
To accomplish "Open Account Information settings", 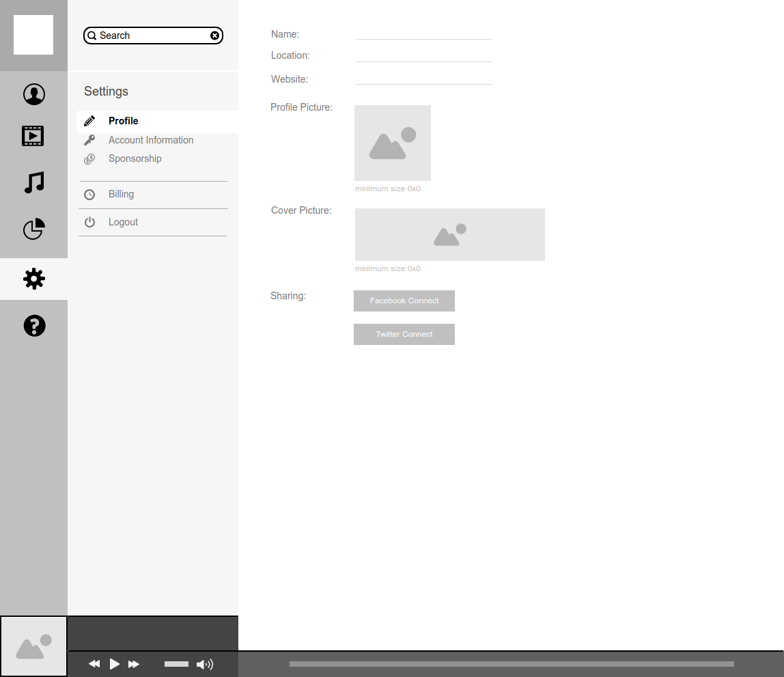I will click(x=151, y=140).
